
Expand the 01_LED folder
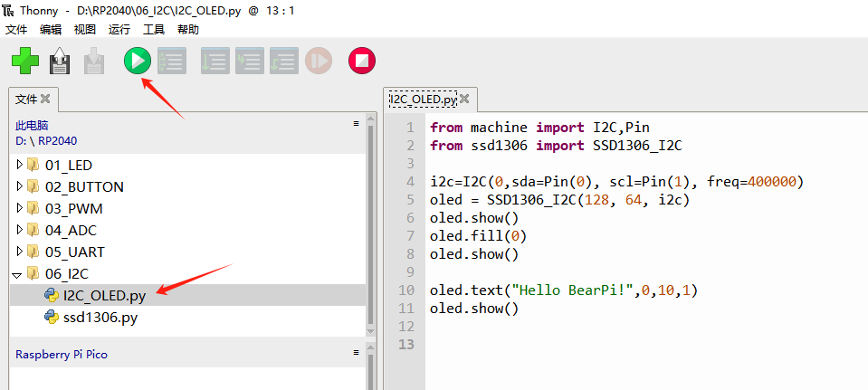point(19,165)
